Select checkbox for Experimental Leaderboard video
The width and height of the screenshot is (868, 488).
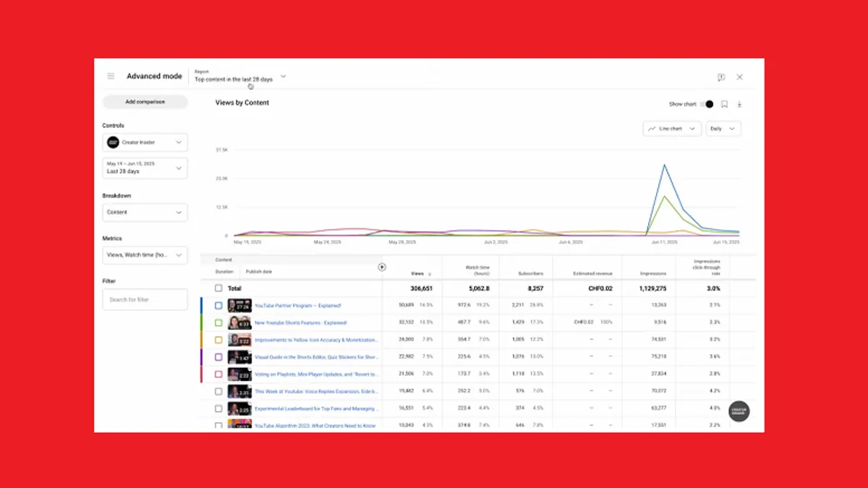218,408
